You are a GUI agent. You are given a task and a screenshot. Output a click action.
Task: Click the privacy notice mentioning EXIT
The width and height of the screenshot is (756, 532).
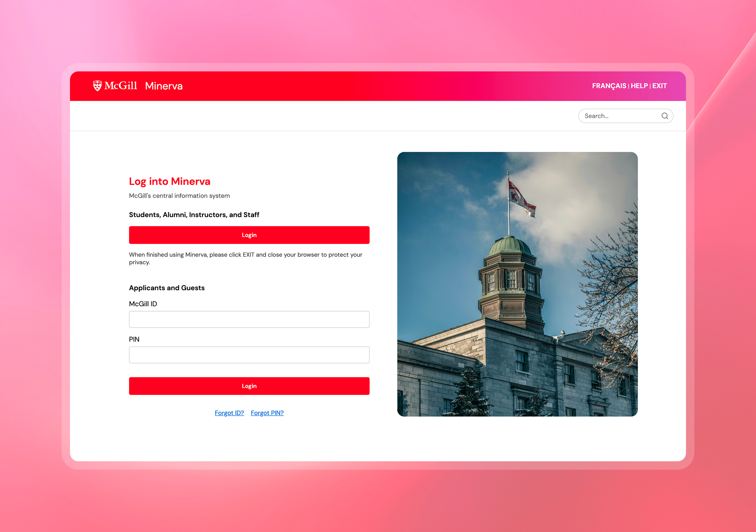click(x=245, y=258)
